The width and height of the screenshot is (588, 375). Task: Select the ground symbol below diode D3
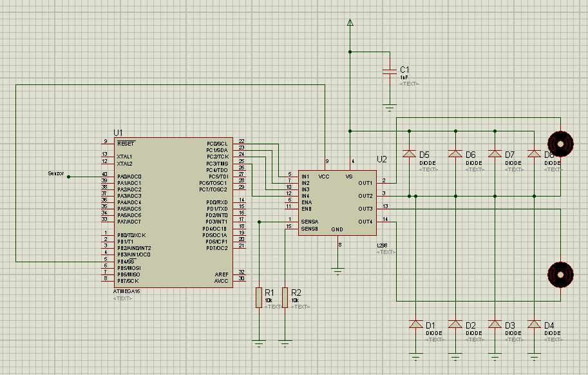click(x=495, y=356)
